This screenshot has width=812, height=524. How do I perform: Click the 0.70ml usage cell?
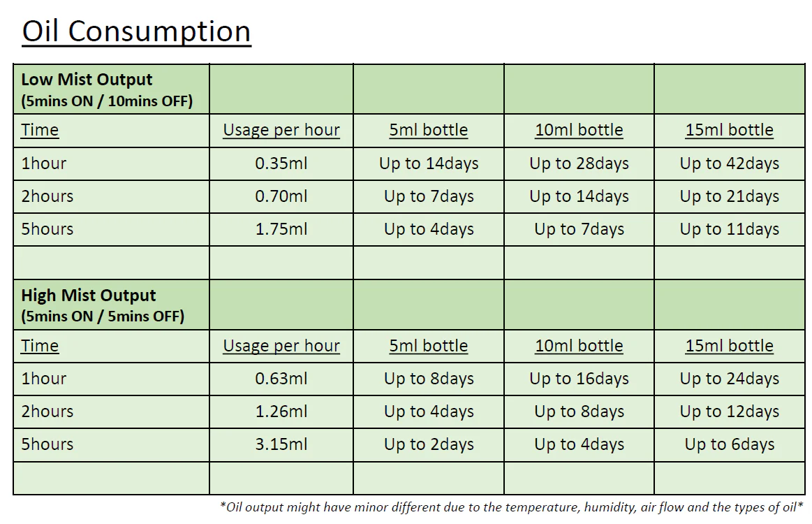click(281, 196)
